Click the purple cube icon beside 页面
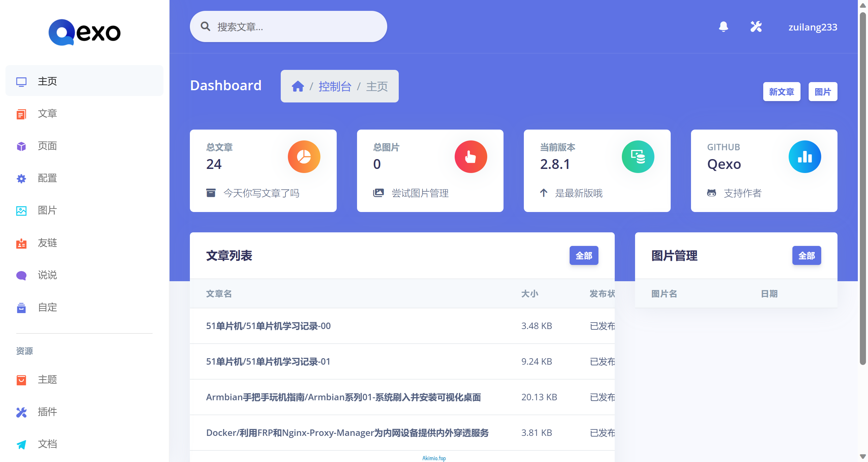The image size is (868, 462). 21,146
